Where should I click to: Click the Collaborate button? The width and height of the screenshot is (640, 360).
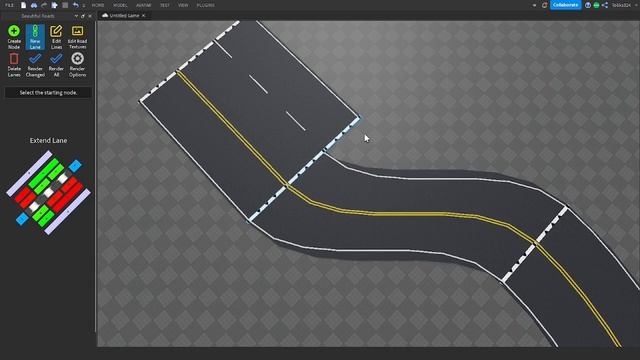point(565,5)
